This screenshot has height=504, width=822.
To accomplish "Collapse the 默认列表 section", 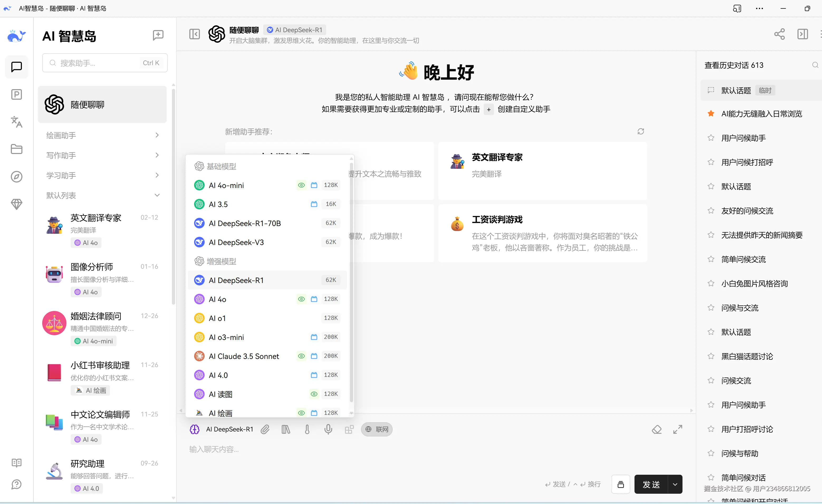I will 157,195.
